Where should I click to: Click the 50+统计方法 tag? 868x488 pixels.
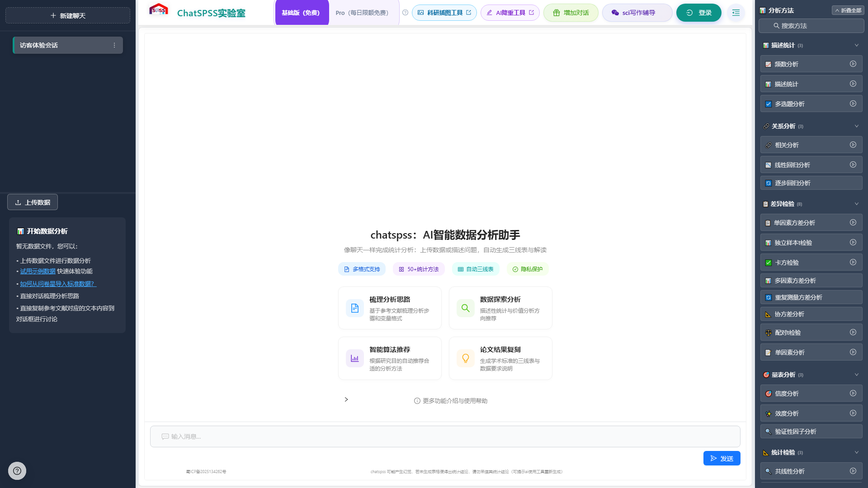click(x=419, y=269)
